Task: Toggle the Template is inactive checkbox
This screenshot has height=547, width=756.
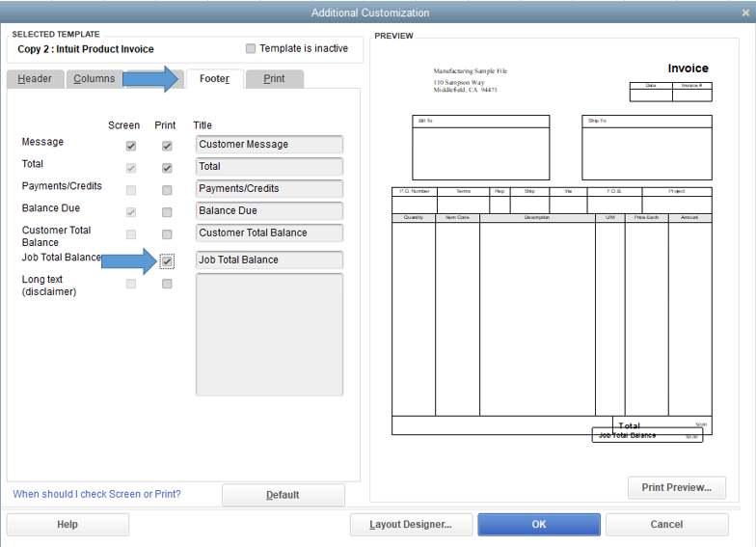Action: click(x=251, y=48)
